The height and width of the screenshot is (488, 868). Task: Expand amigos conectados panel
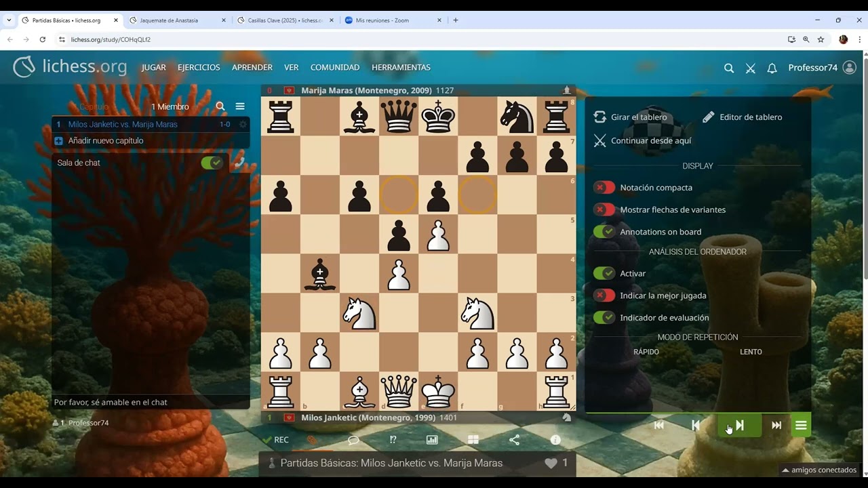click(x=819, y=470)
